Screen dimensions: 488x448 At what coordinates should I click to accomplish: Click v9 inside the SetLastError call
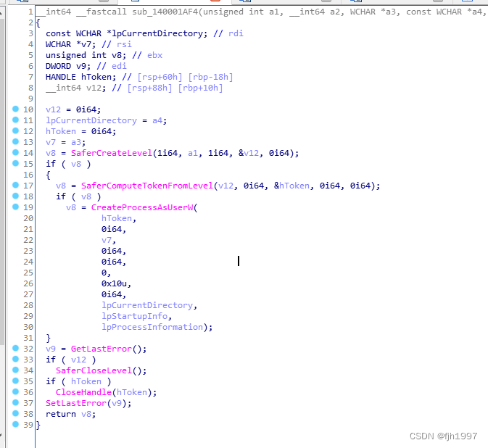(x=117, y=403)
